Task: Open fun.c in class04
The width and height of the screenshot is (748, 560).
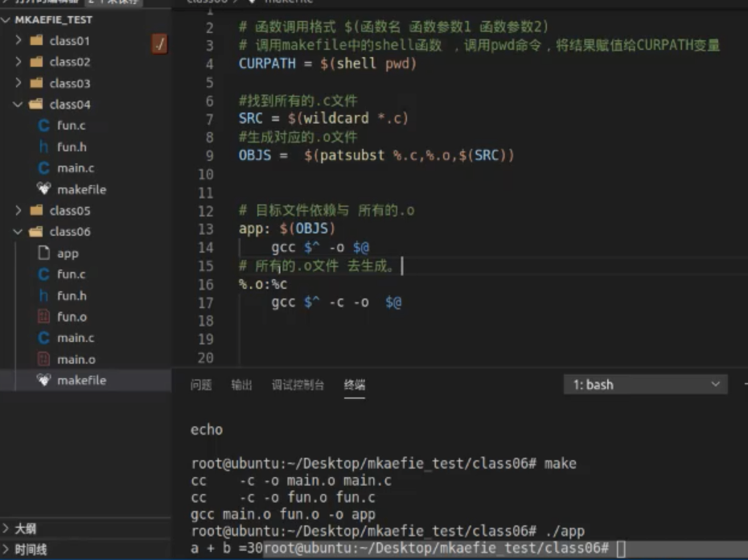Action: pos(71,125)
